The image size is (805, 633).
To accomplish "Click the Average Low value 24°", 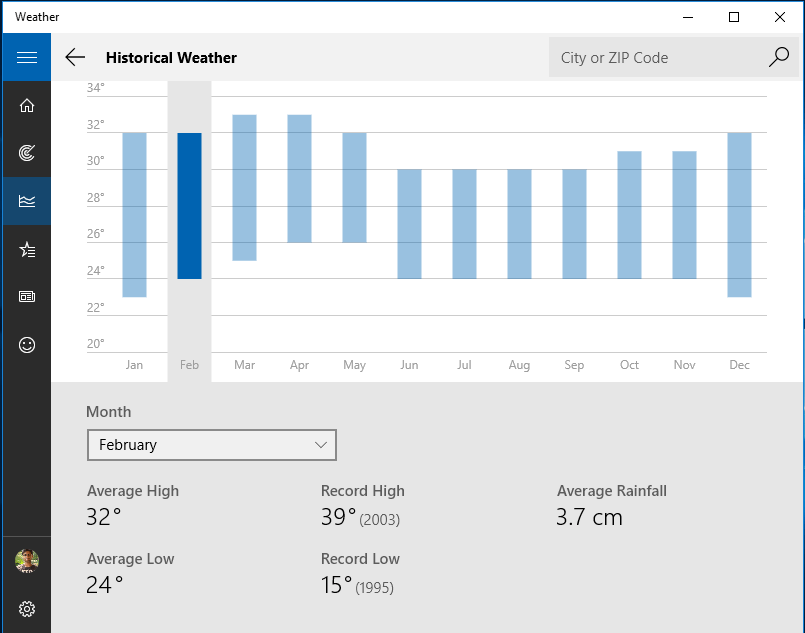I will (x=104, y=585).
